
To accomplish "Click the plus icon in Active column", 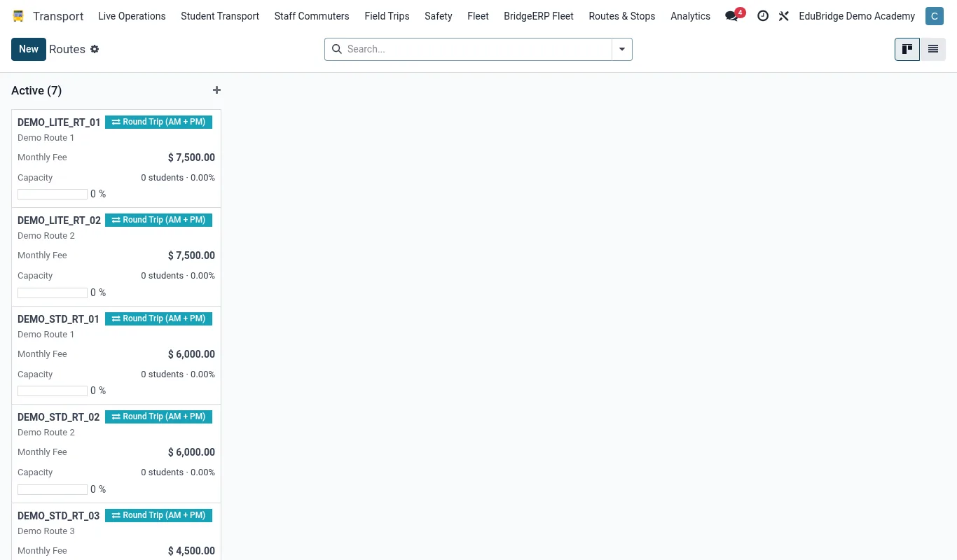I will (216, 90).
